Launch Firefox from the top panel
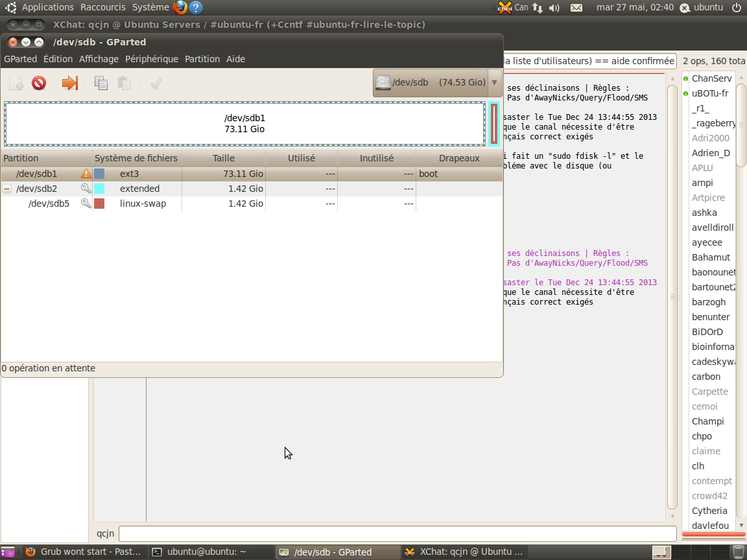The image size is (747, 560). tap(180, 7)
